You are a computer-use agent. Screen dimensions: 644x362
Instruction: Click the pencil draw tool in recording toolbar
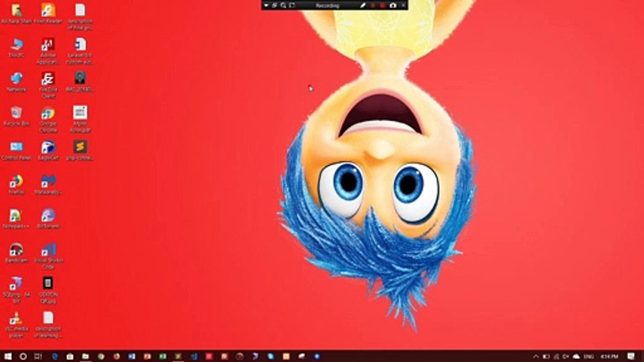[363, 5]
